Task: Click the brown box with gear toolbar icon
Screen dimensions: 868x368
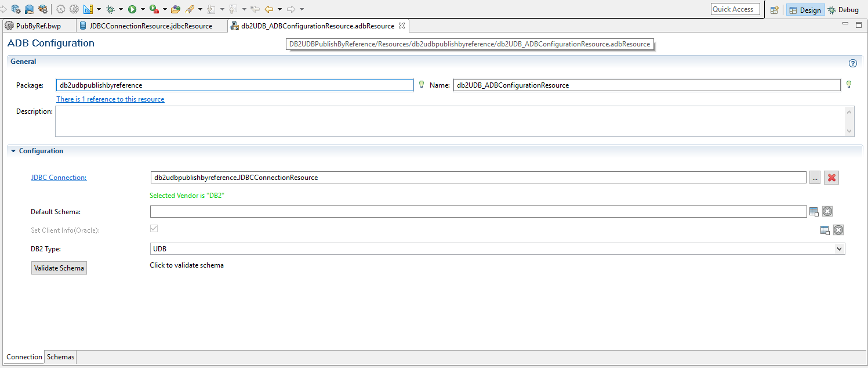Action: [42, 9]
